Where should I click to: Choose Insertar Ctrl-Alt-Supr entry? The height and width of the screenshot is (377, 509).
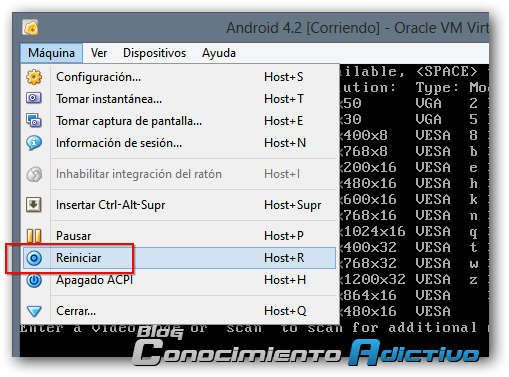pyautogui.click(x=179, y=205)
